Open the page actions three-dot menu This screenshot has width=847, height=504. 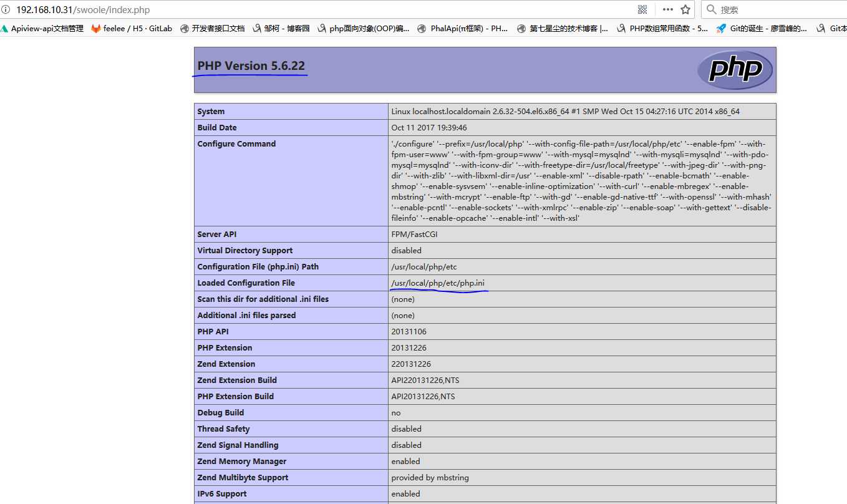coord(668,9)
